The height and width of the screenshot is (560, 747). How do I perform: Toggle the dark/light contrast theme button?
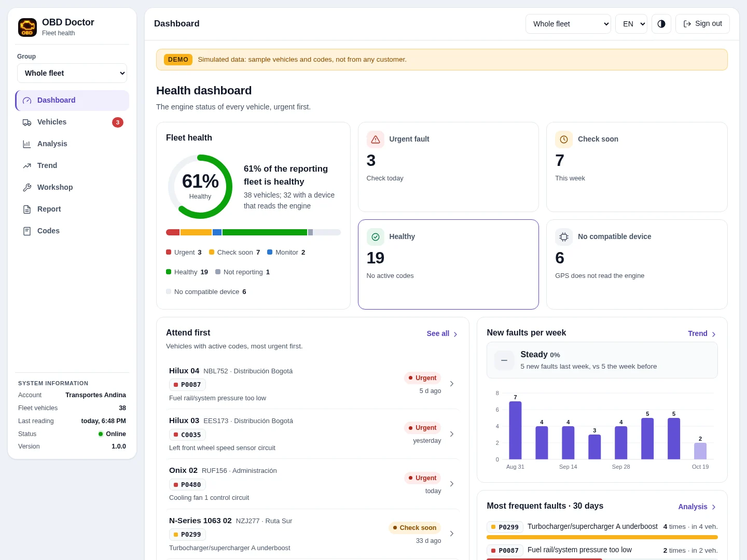click(661, 24)
